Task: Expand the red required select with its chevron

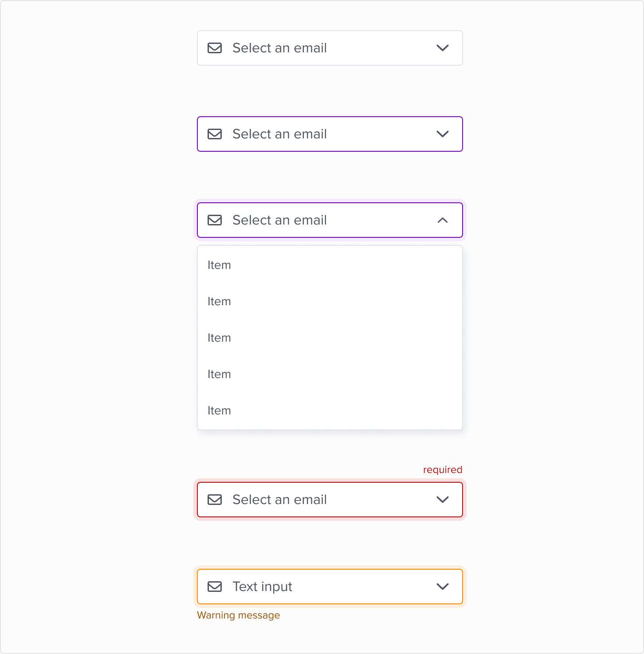Action: (x=443, y=500)
